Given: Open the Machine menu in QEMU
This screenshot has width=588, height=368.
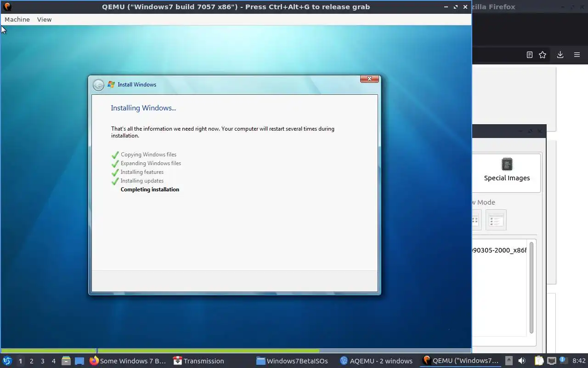Looking at the screenshot, I should [x=17, y=19].
